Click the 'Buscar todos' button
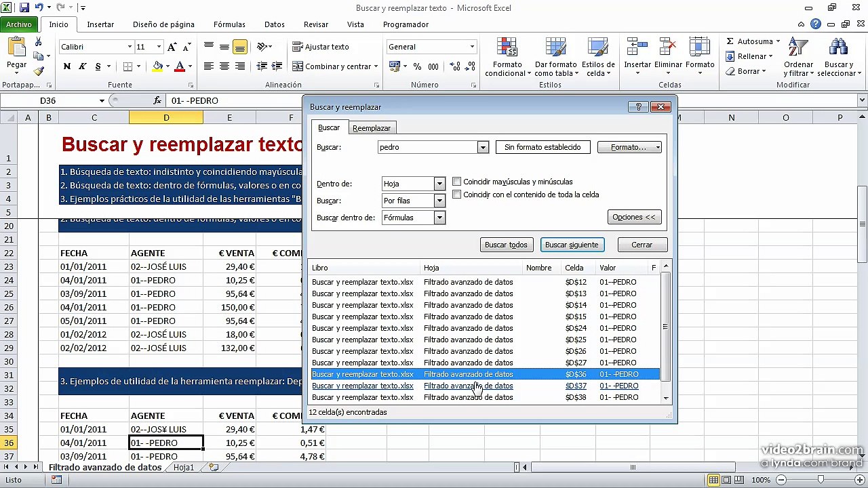 (506, 245)
